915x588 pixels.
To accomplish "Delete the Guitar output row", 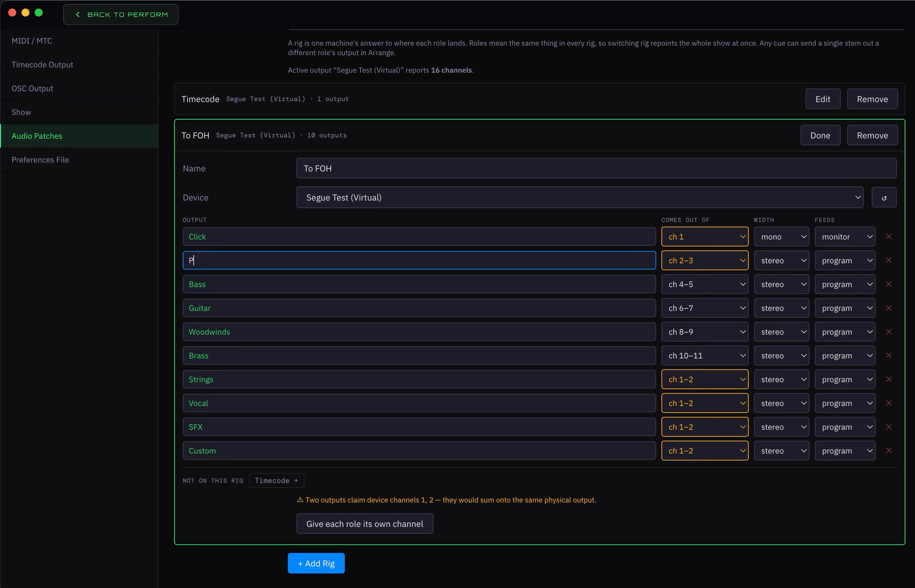I will coord(889,308).
